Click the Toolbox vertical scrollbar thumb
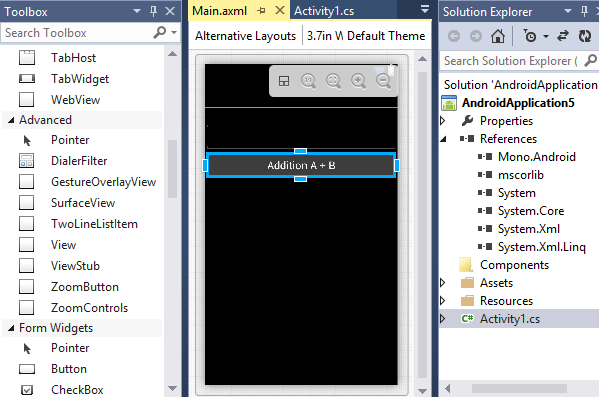 (173, 169)
